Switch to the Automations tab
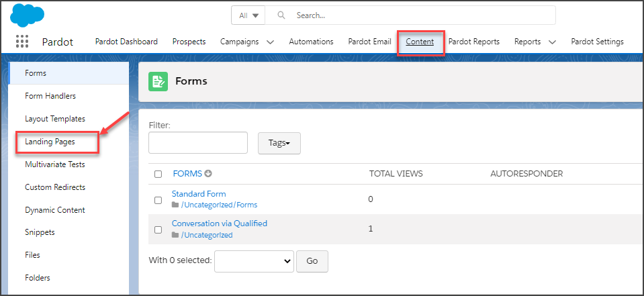 coord(312,42)
